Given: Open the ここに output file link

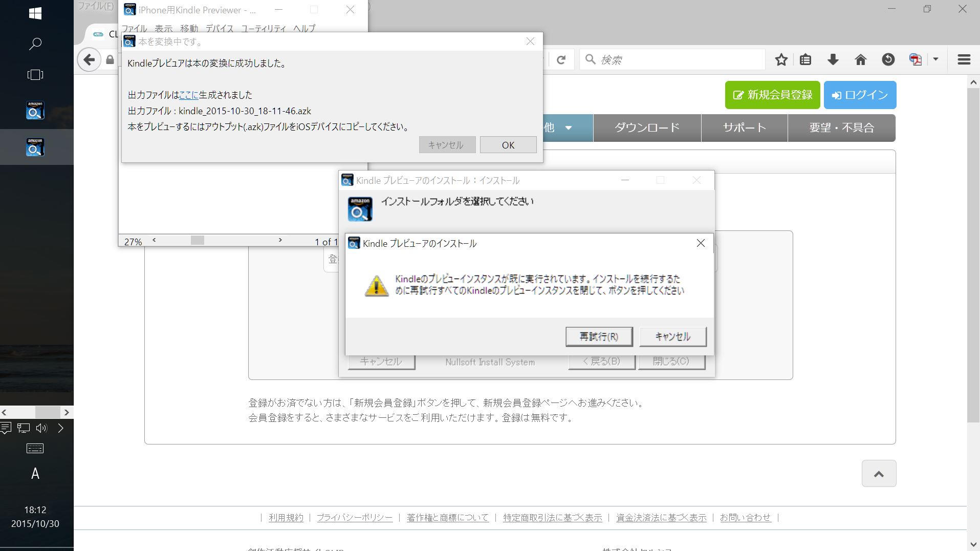Looking at the screenshot, I should point(188,95).
